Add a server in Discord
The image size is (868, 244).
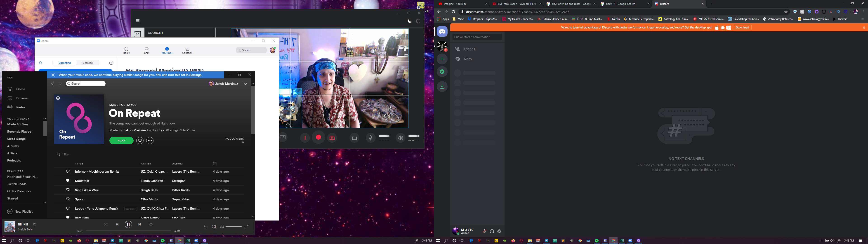coord(442,59)
